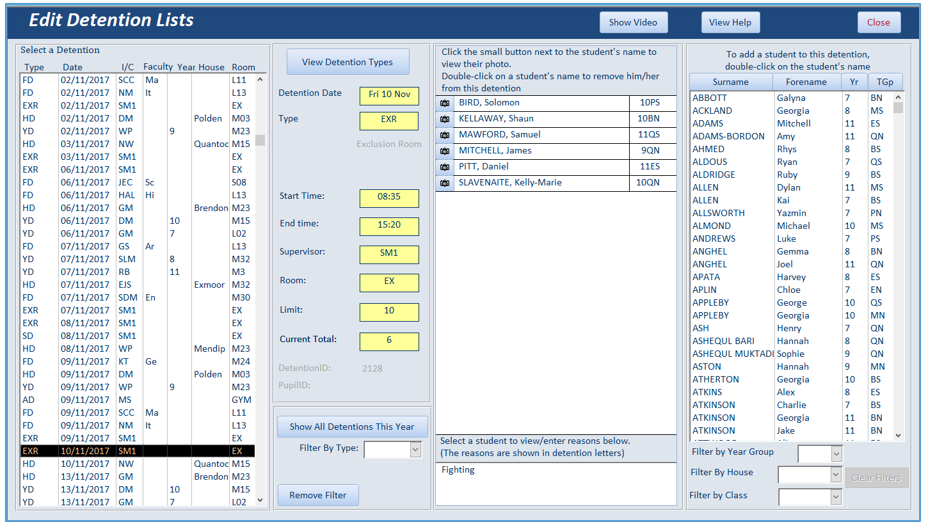
Task: Sort students by Surname column header
Action: click(731, 82)
